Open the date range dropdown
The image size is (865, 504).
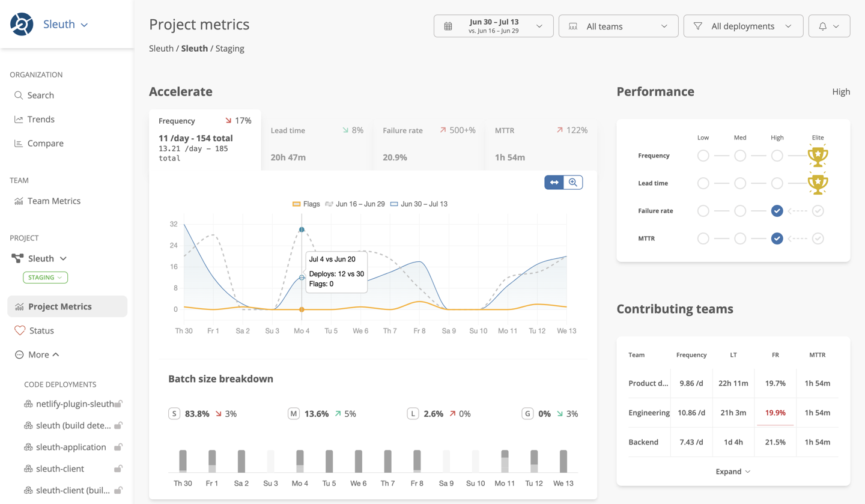tap(494, 26)
